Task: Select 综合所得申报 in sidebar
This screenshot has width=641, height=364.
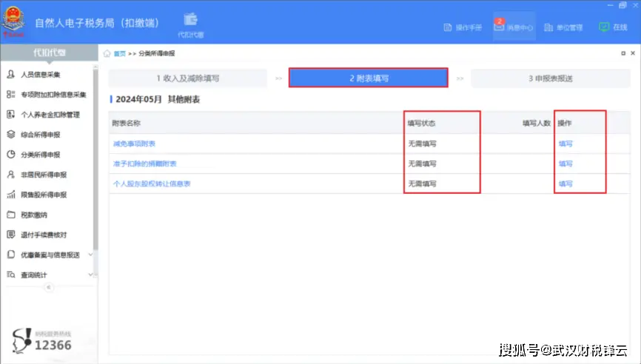Action: (40, 135)
